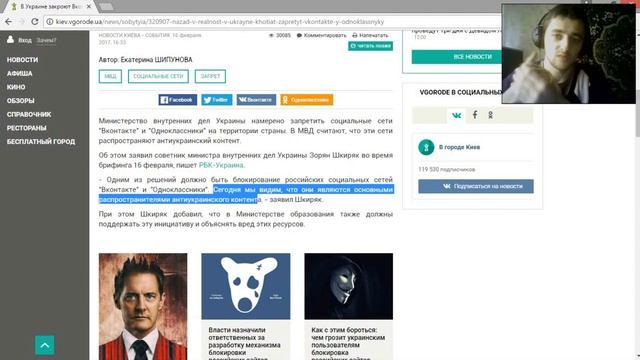Reload the page with refresh icon

35,22
